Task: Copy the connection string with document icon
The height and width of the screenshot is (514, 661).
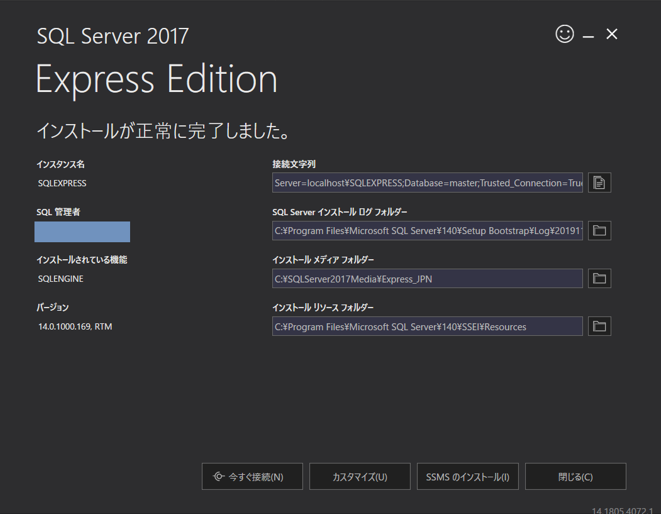Action: (x=599, y=183)
